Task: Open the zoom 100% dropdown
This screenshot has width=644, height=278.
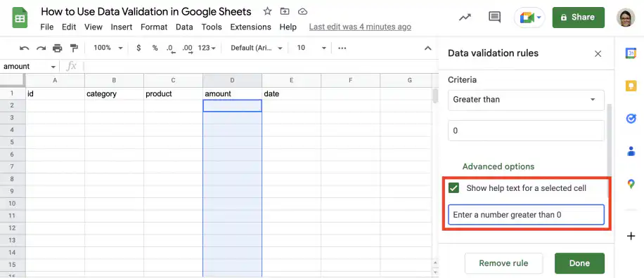Action: point(108,48)
